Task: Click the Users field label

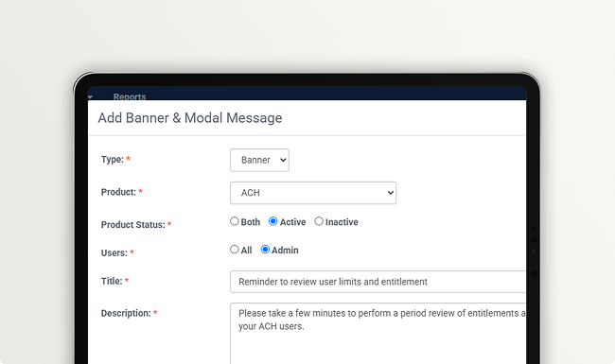Action: (114, 253)
